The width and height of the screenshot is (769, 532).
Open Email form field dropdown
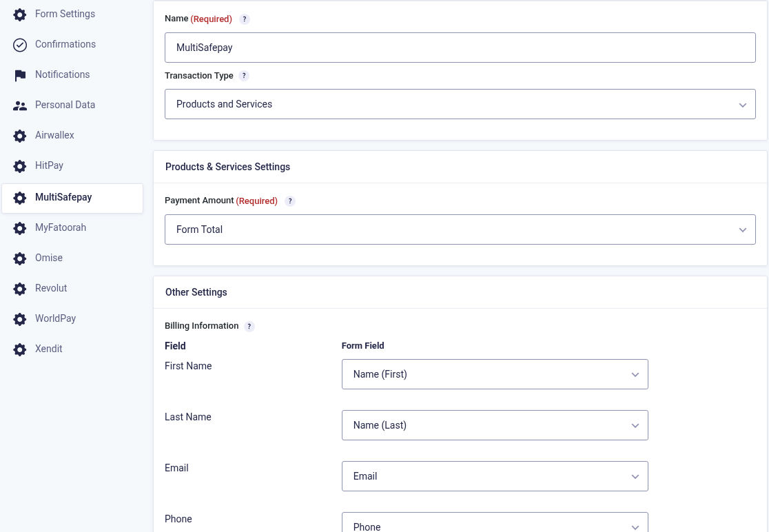click(495, 476)
